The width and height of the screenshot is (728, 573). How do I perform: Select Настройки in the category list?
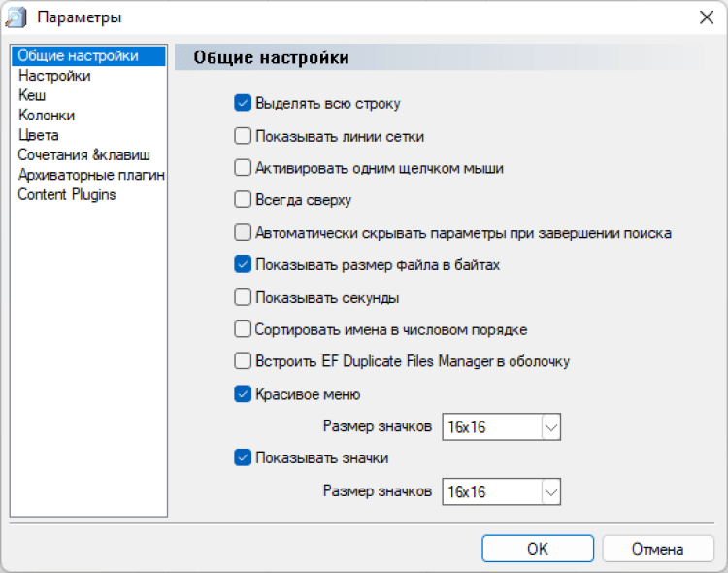pos(54,76)
